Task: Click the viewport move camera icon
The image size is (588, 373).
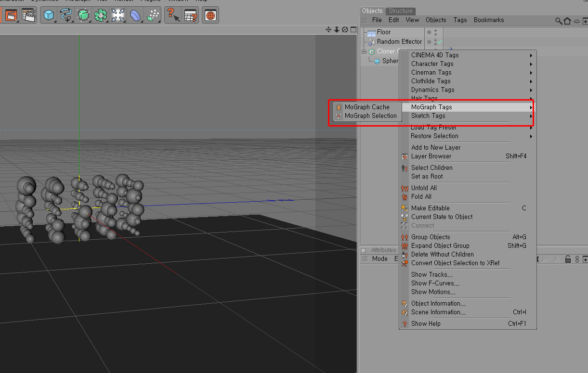Action: pos(328,30)
